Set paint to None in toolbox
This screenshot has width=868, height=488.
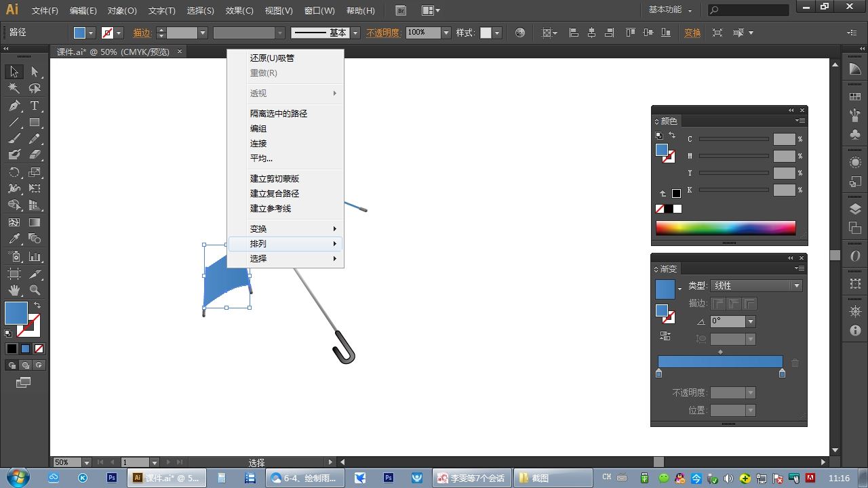[x=39, y=349]
